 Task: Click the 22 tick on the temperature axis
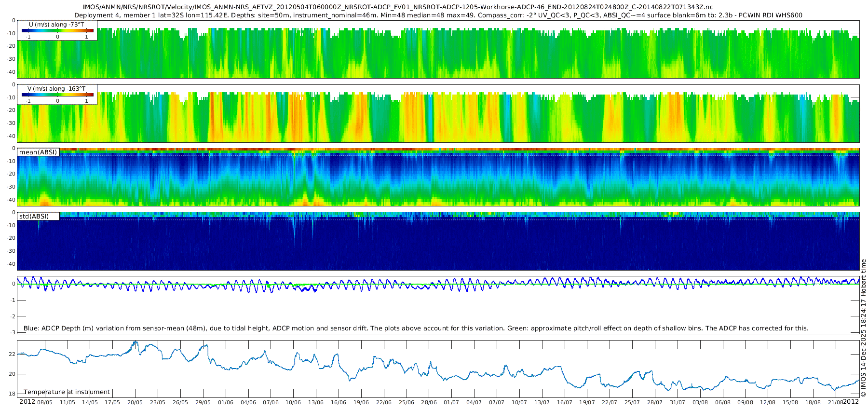12,354
